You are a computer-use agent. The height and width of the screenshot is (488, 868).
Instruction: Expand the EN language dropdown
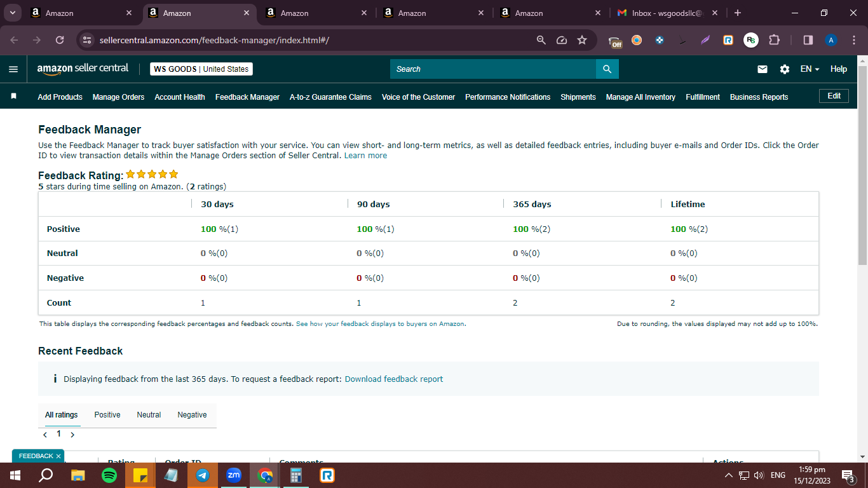pyautogui.click(x=810, y=69)
